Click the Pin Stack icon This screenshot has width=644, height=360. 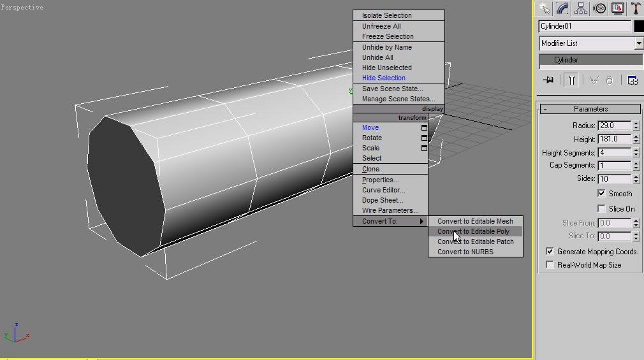click(x=548, y=80)
